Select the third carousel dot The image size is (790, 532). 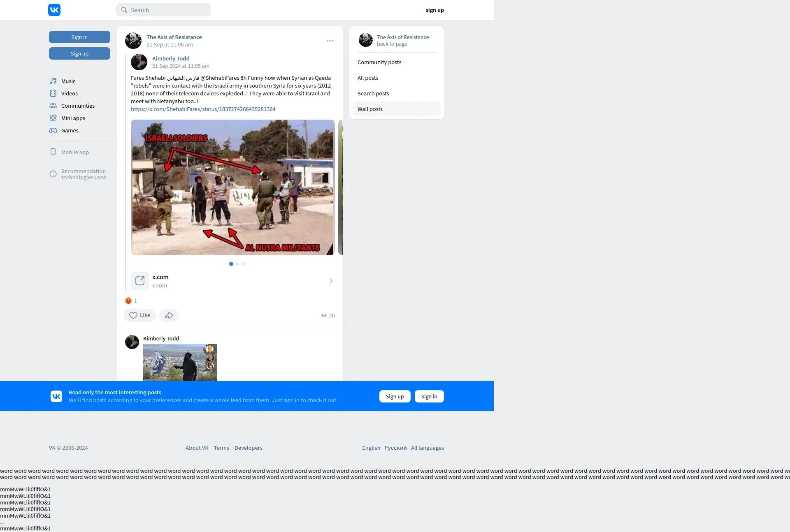243,264
